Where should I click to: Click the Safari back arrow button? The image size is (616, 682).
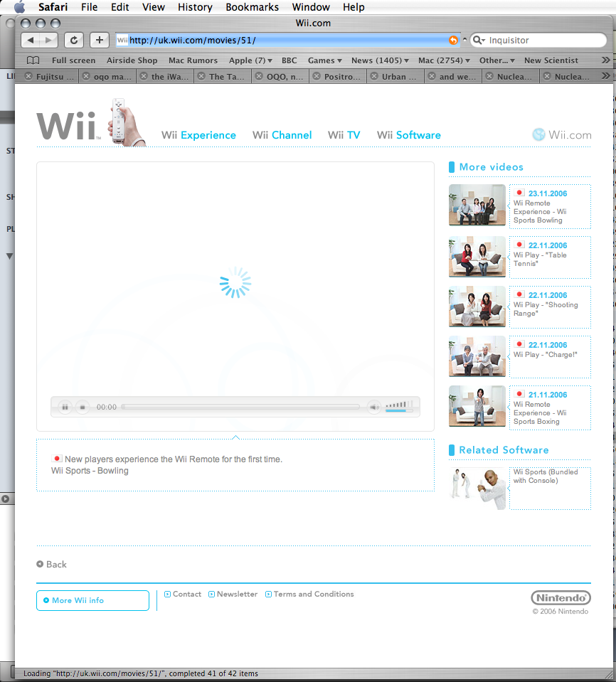click(x=30, y=41)
